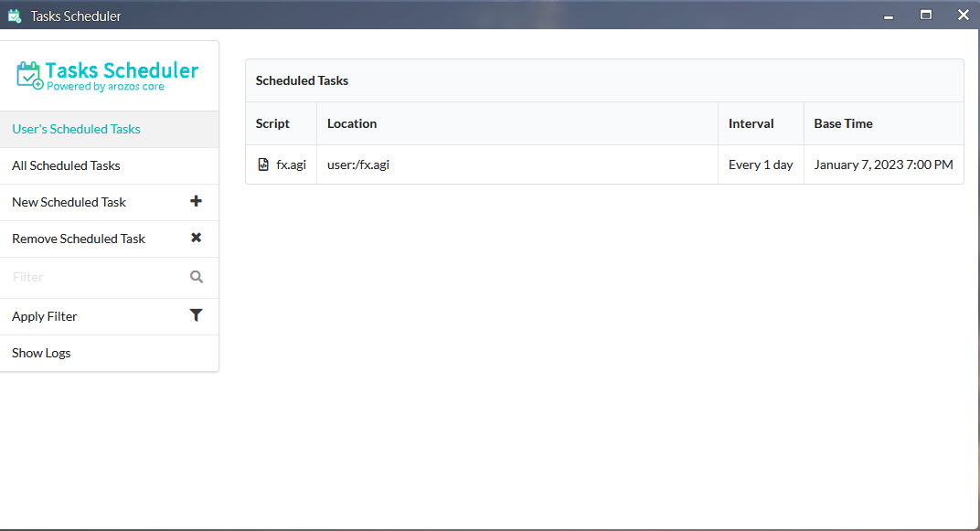This screenshot has width=980, height=531.
Task: Select the user:/fx.agi location cell
Action: pos(358,165)
